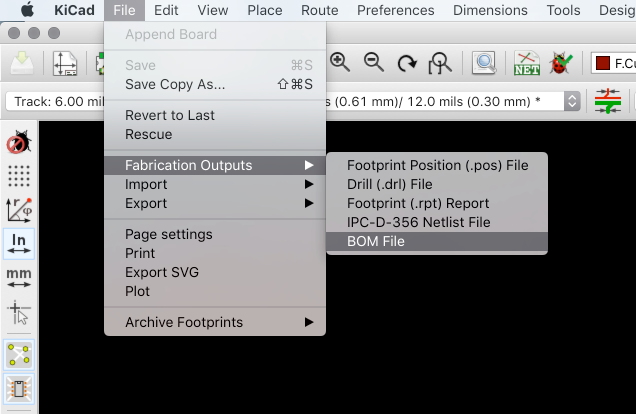
Task: Click zoom to fit icon
Action: (440, 63)
